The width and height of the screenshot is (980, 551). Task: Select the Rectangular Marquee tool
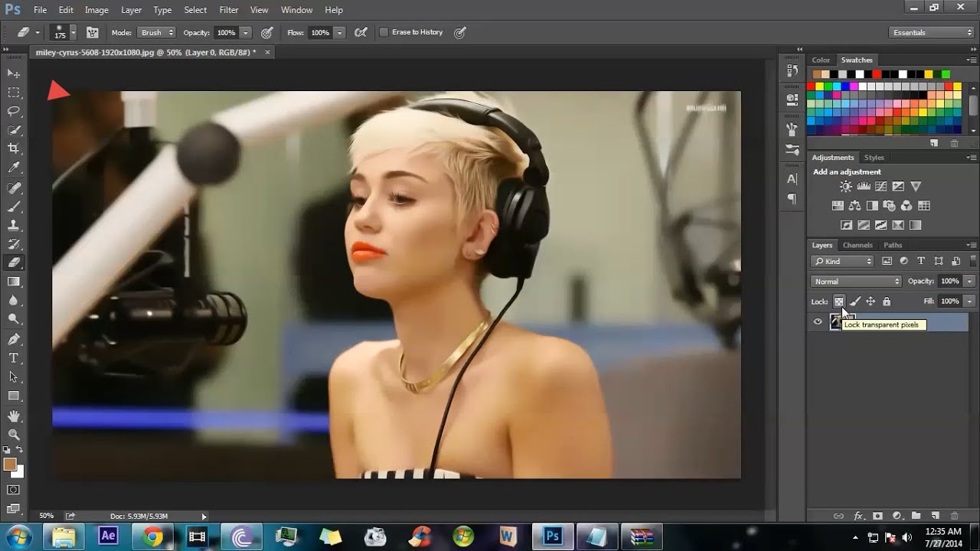coord(14,93)
